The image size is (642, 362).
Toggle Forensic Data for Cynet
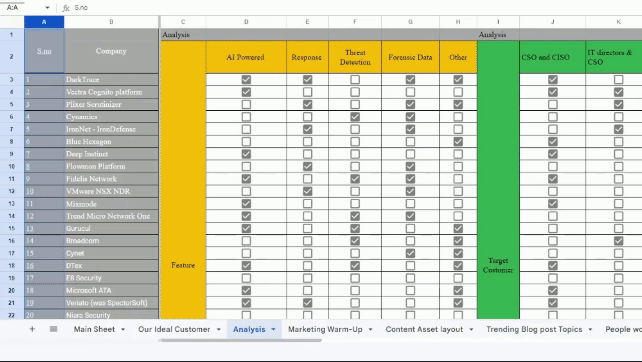pyautogui.click(x=410, y=253)
